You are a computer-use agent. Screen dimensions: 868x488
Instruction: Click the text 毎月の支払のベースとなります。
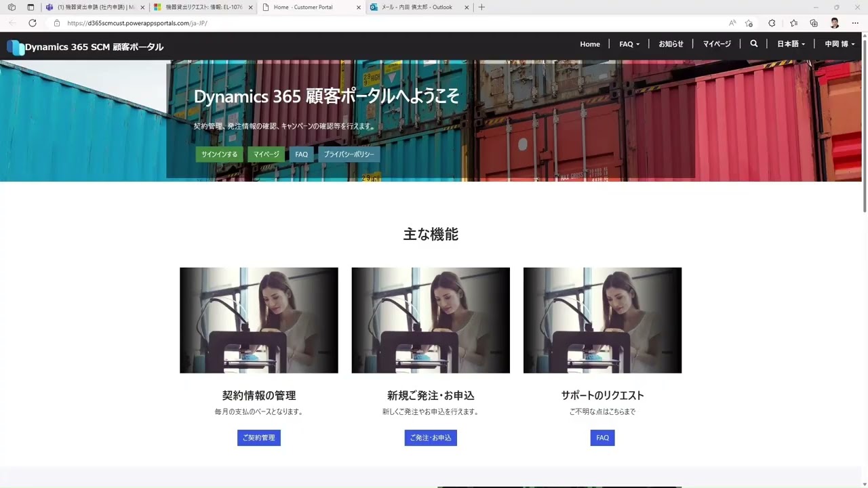coord(259,411)
